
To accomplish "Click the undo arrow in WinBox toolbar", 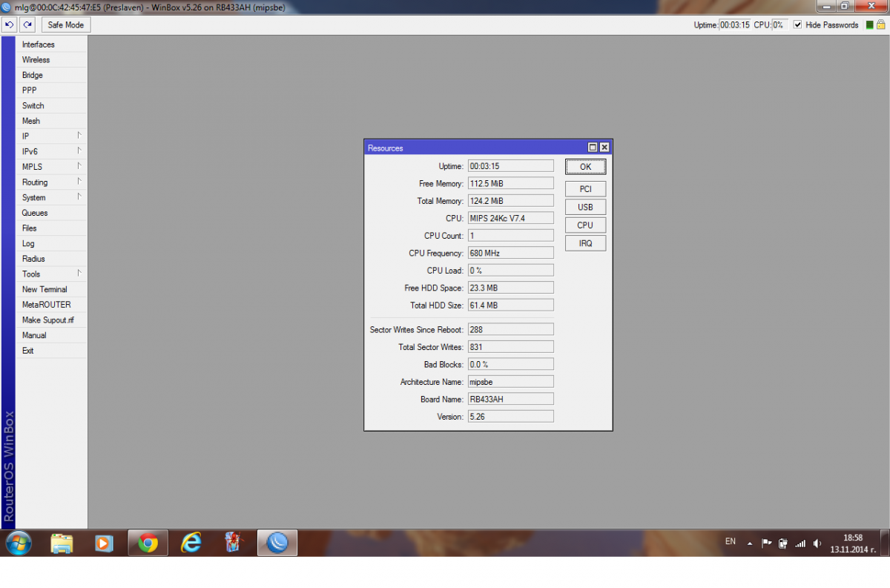I will (x=10, y=24).
